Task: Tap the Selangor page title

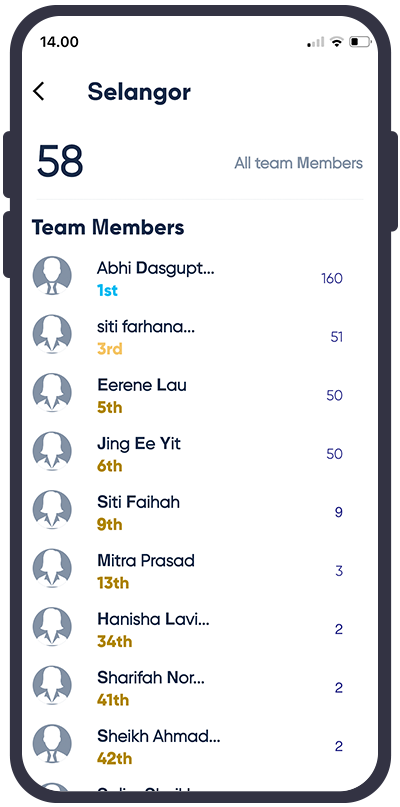Action: [139, 92]
